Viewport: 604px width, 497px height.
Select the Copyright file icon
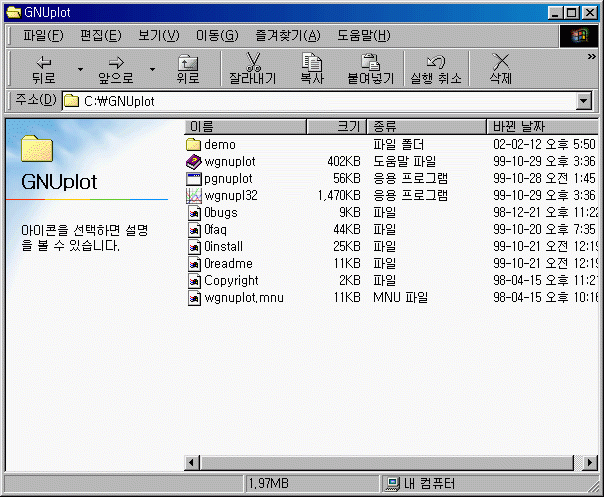point(195,280)
